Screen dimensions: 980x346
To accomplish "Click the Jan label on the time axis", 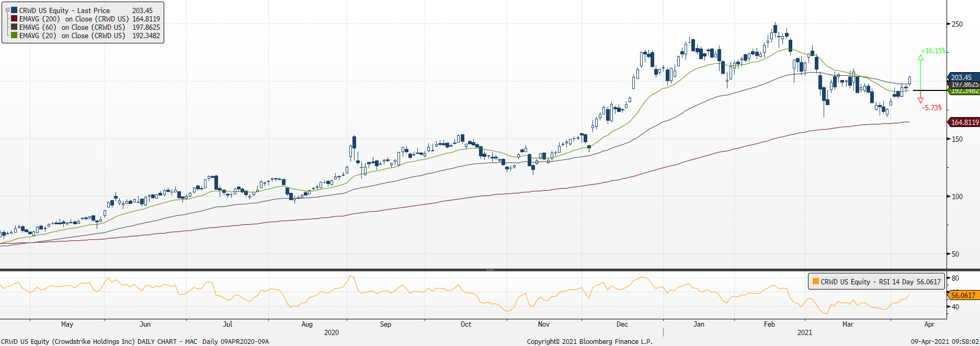I will pos(699,324).
